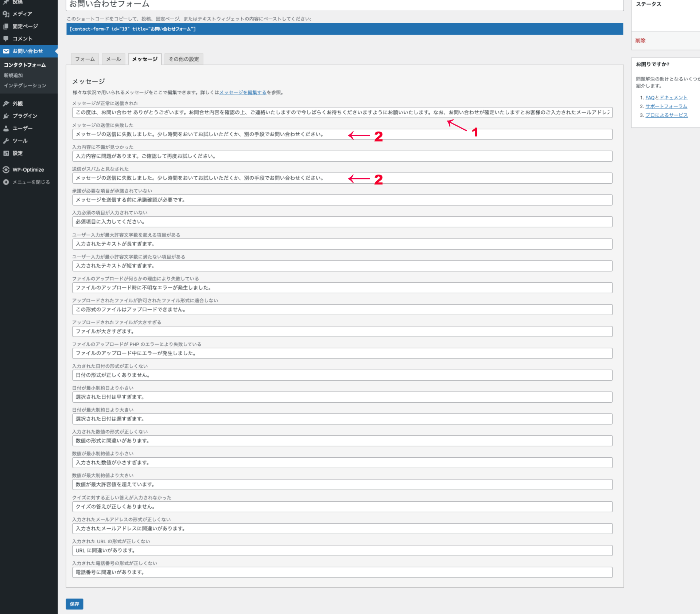Switch to the その他の設定 tab
The image size is (700, 614).
tap(184, 59)
